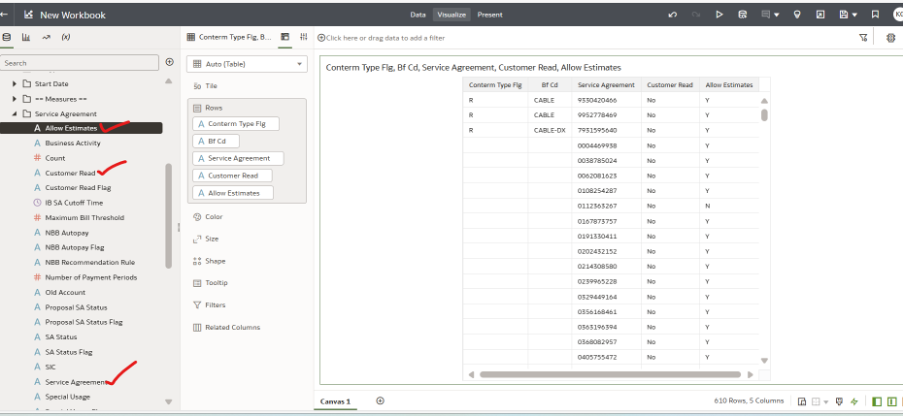This screenshot has width=904, height=416.
Task: Toggle the auto-apply data lightning icon
Action: (853, 401)
